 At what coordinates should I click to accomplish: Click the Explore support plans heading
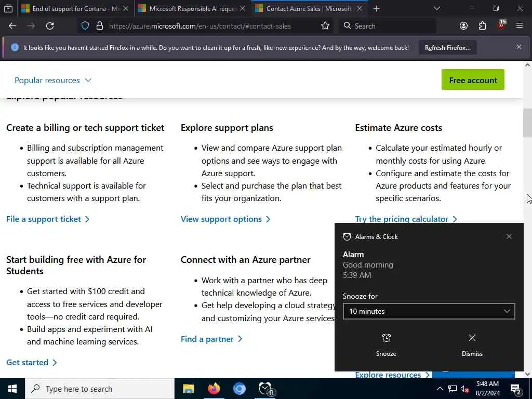pos(227,128)
